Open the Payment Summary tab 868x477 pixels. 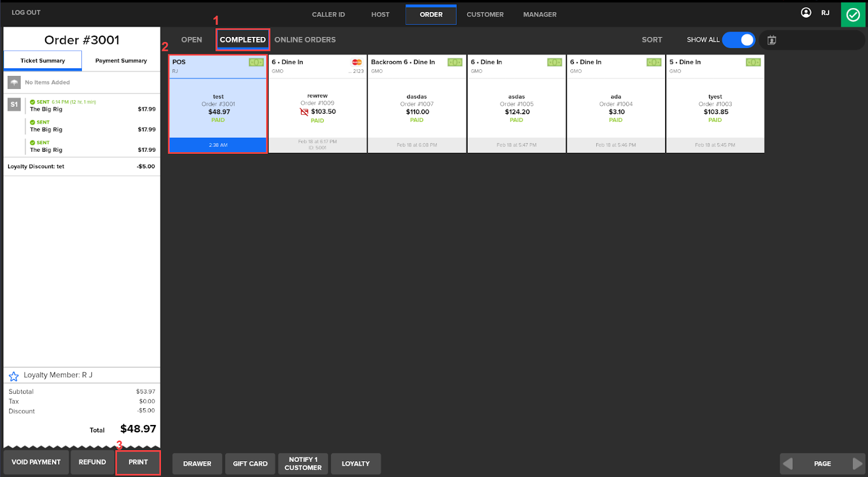tap(121, 61)
